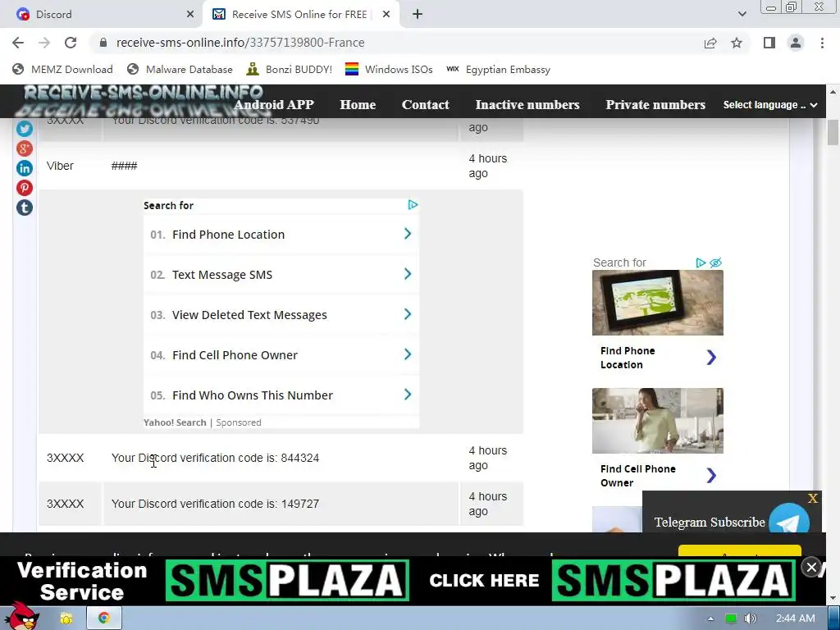The width and height of the screenshot is (840, 630).
Task: Share page via Twitter icon
Action: pos(24,129)
